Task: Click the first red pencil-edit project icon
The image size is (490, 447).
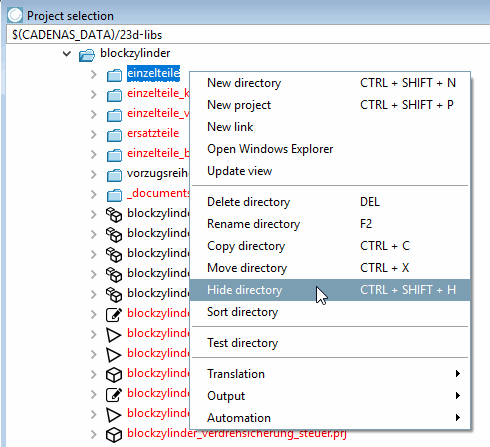Action: click(x=114, y=314)
